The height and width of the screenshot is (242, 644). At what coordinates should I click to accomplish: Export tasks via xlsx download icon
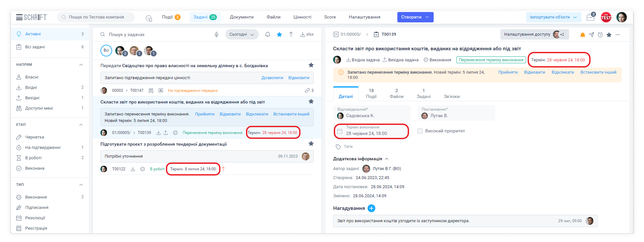pos(307,34)
